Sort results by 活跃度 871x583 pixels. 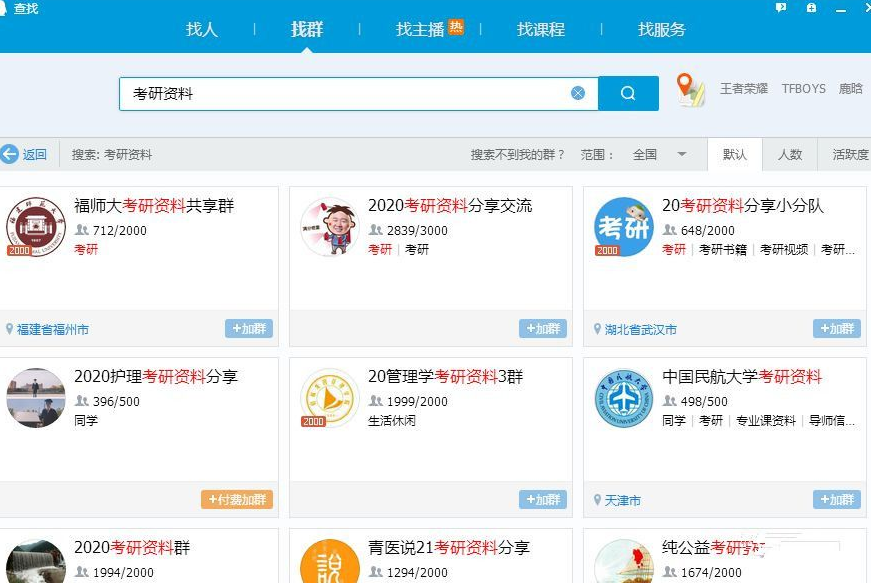850,155
